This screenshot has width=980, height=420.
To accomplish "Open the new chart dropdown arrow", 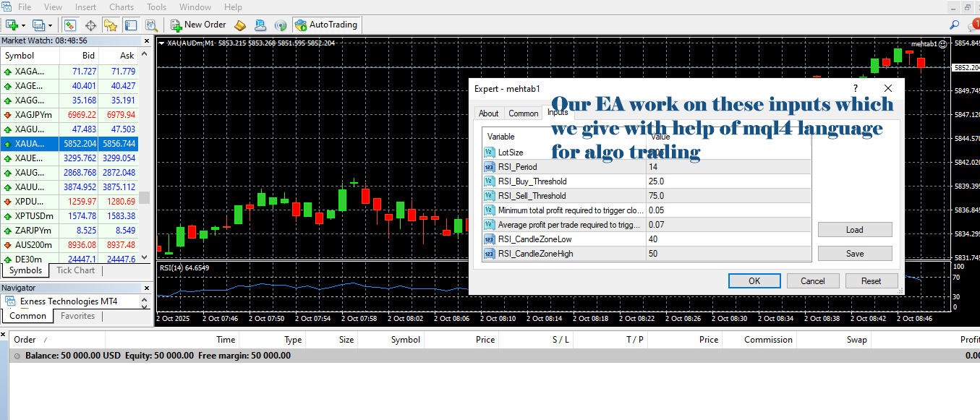I will click(x=22, y=25).
